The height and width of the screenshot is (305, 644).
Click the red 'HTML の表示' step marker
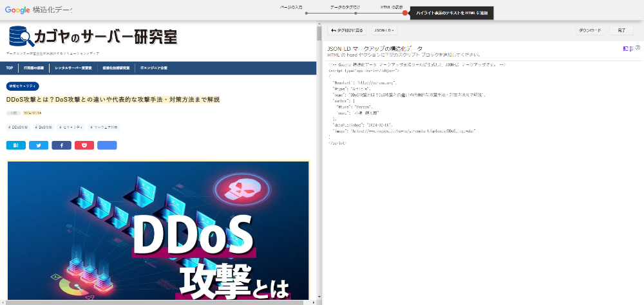coord(404,13)
